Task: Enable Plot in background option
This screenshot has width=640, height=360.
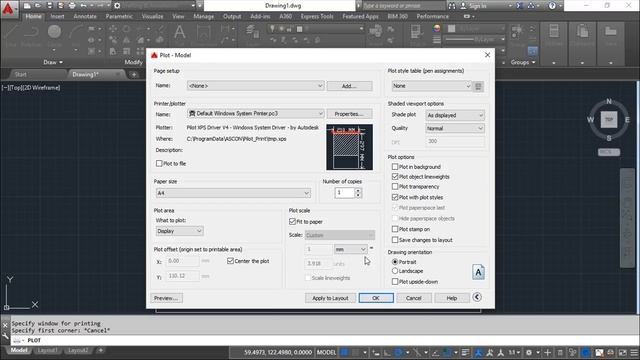Action: [395, 167]
